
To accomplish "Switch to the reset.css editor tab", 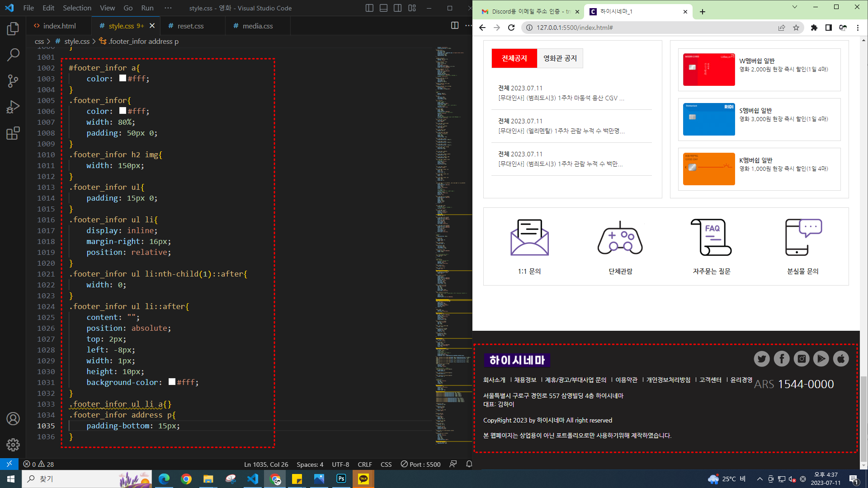I will pyautogui.click(x=190, y=26).
